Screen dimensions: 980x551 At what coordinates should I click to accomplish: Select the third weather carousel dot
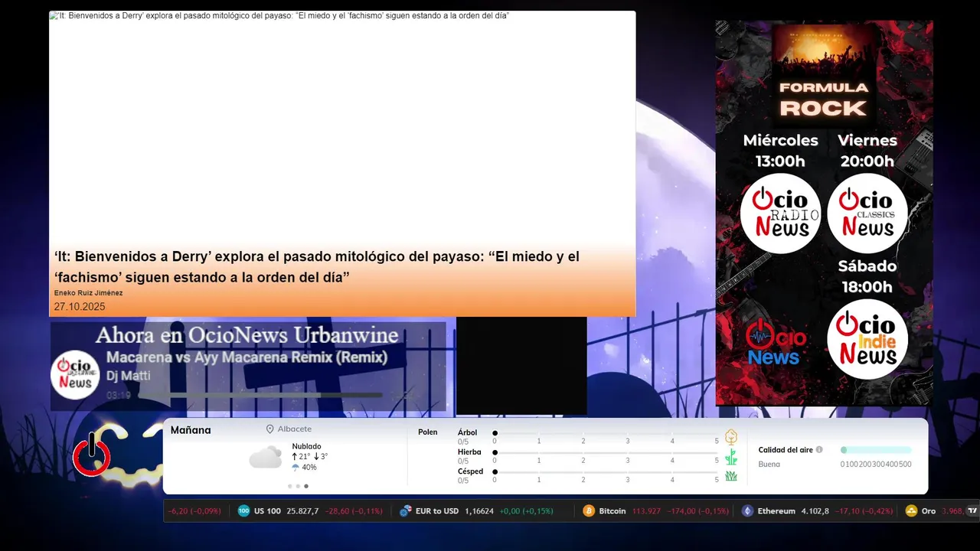coord(306,486)
